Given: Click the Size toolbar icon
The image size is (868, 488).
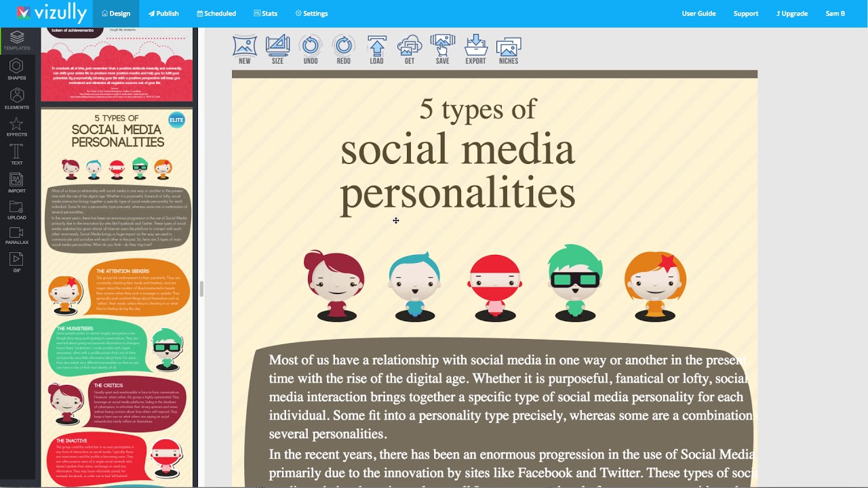Looking at the screenshot, I should [277, 50].
